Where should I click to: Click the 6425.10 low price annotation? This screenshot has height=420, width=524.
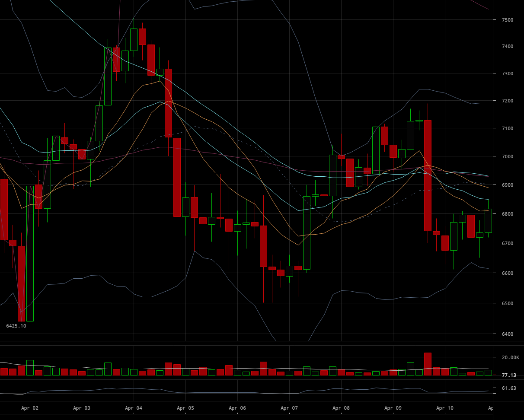[x=16, y=326]
